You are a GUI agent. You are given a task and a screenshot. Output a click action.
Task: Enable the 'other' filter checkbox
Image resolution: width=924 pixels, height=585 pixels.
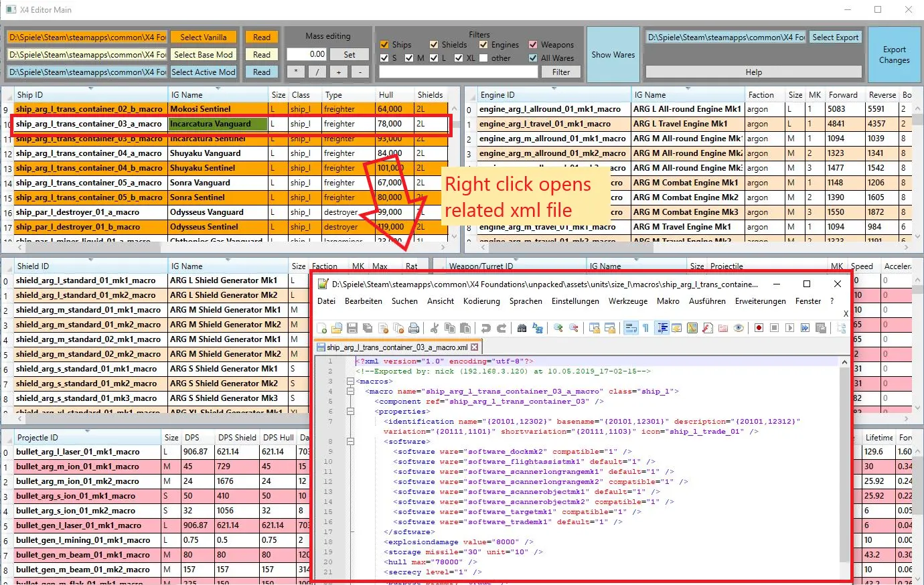(483, 58)
